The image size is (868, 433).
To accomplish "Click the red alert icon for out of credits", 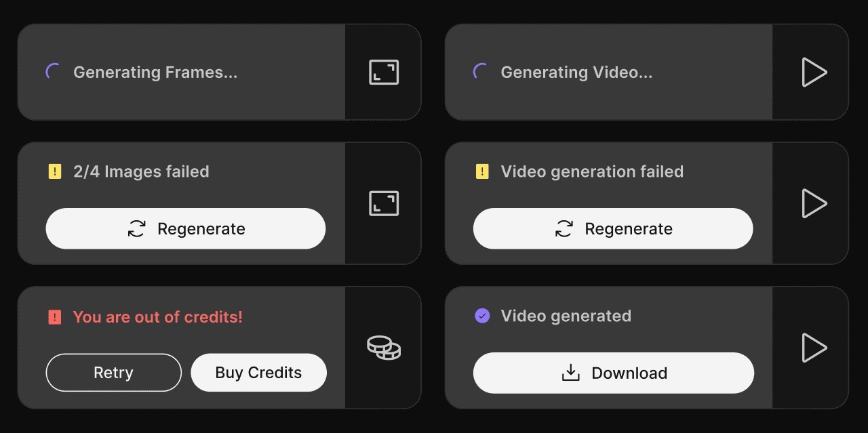I will tap(55, 316).
